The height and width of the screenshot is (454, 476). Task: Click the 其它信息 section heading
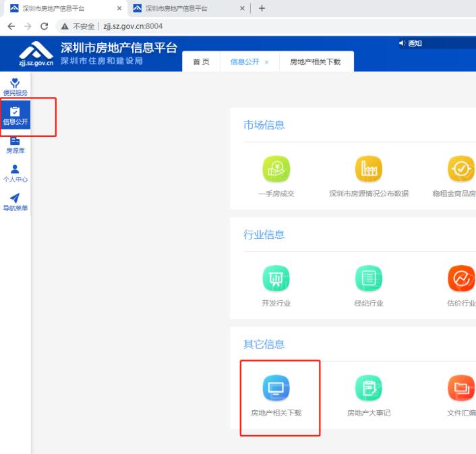point(264,344)
